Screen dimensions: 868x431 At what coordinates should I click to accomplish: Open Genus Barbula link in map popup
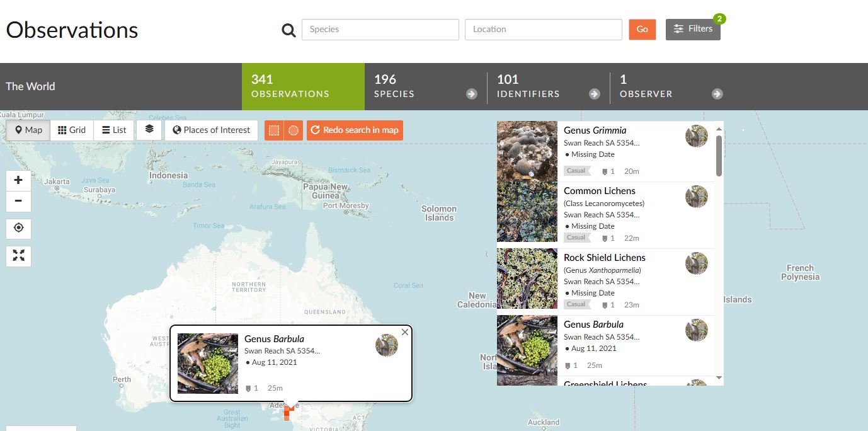point(274,339)
